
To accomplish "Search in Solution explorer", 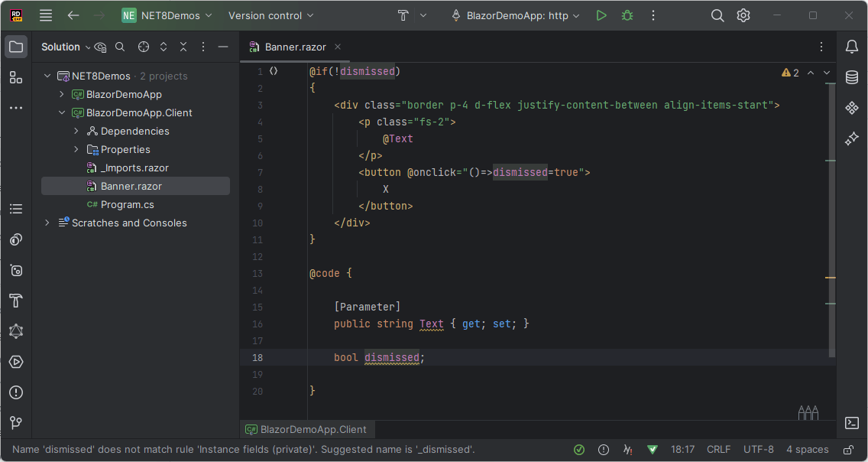I will 120,47.
